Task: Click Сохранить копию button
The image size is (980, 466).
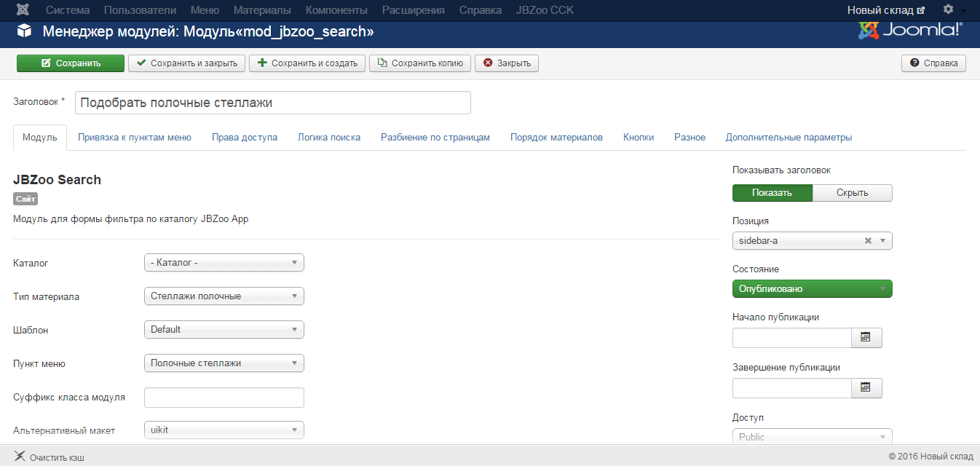Action: [x=420, y=63]
